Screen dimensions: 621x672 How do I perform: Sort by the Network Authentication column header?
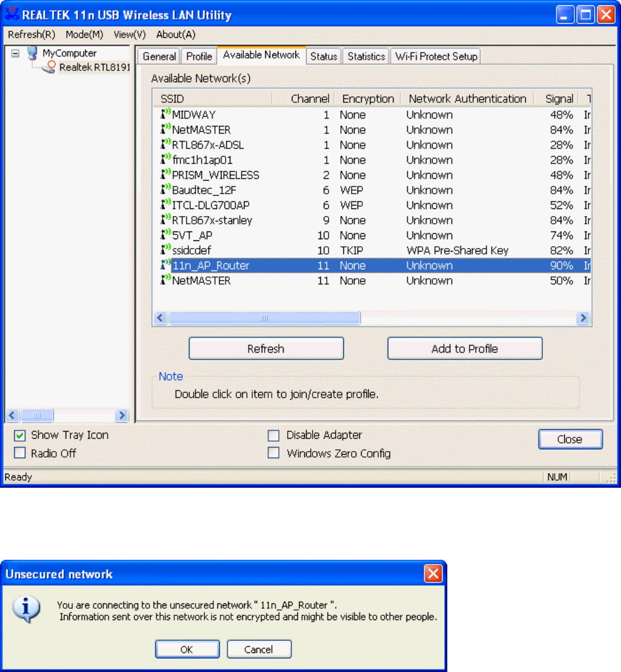tap(467, 99)
